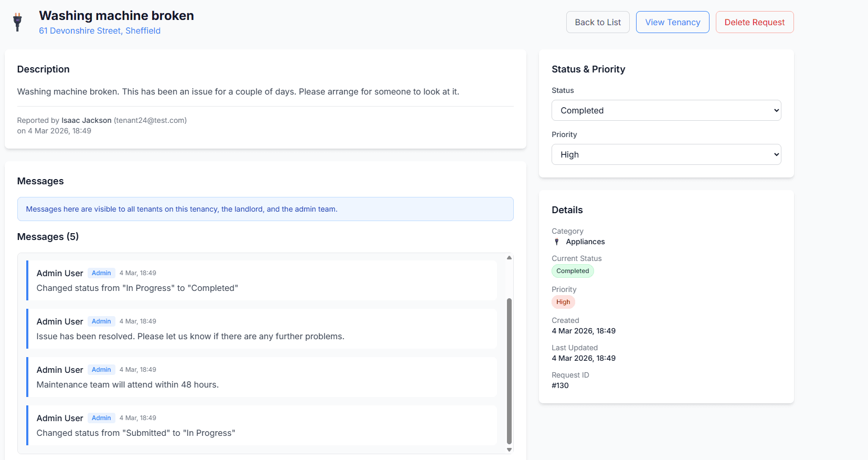Image resolution: width=868 pixels, height=460 pixels.
Task: Click Admin User on the Completed status message
Action: pyautogui.click(x=60, y=273)
